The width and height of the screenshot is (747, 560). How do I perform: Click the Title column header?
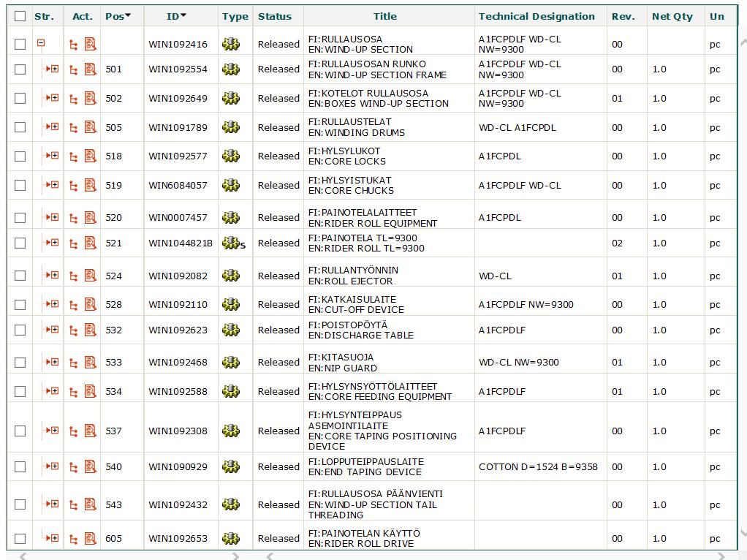pyautogui.click(x=385, y=16)
